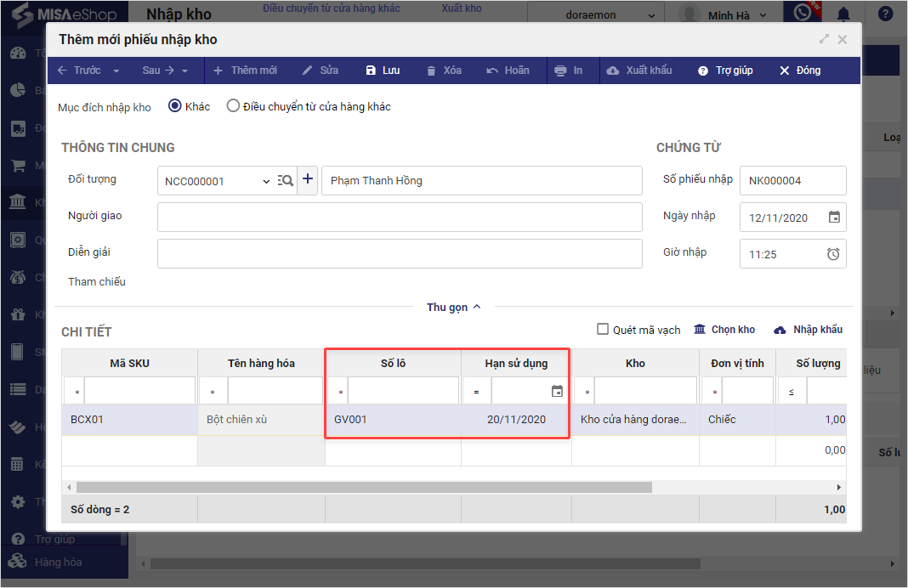Click the Người giao input field
Viewport: 908px width, 588px height.
point(400,217)
